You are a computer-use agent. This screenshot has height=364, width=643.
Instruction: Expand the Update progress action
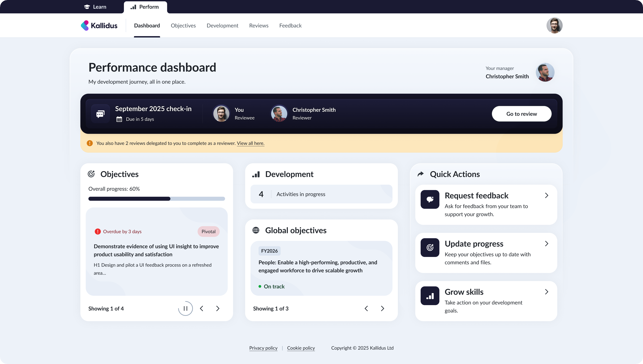point(547,244)
